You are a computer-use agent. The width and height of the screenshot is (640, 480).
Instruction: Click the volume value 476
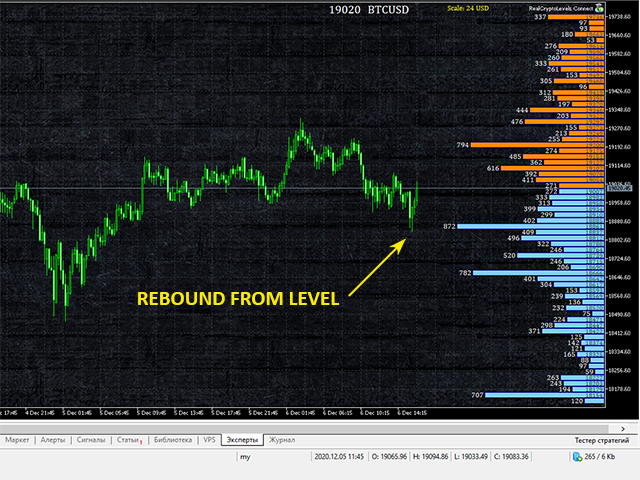click(x=517, y=122)
